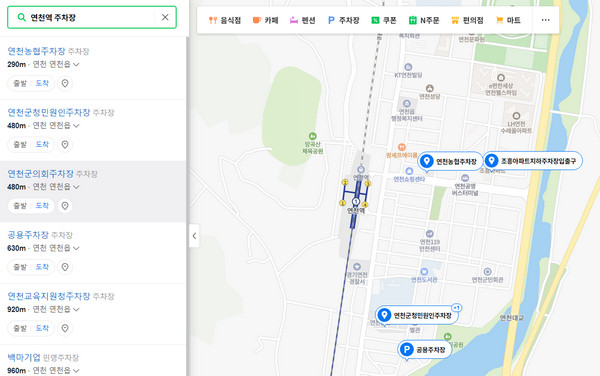Screen dimensions: 600x376
Task: Click the 연천성당 POI icon on the map
Action: tap(429, 88)
